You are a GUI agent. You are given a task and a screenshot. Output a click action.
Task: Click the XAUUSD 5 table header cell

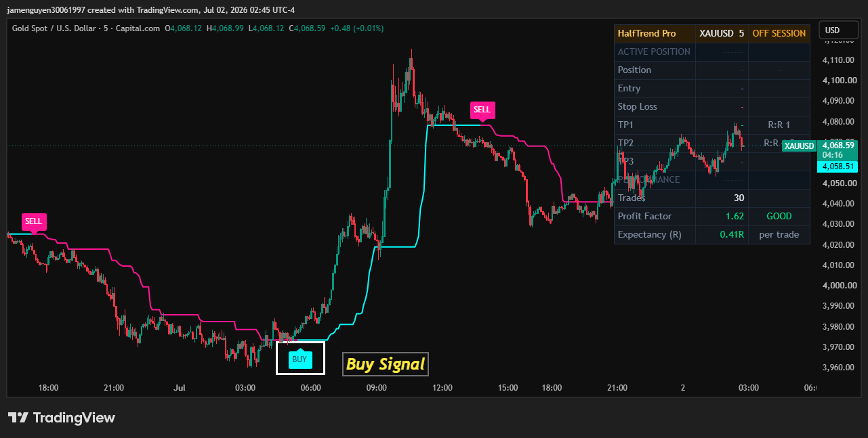click(722, 33)
